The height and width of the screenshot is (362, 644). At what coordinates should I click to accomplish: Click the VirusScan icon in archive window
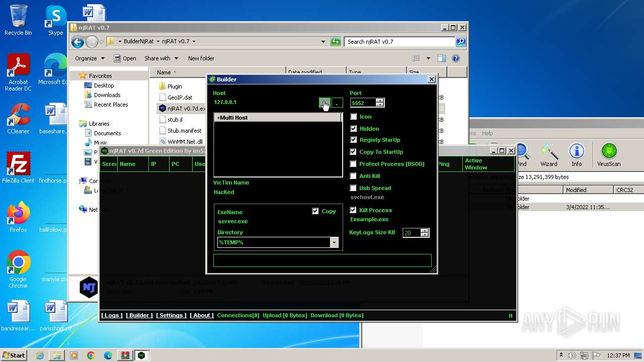609,155
